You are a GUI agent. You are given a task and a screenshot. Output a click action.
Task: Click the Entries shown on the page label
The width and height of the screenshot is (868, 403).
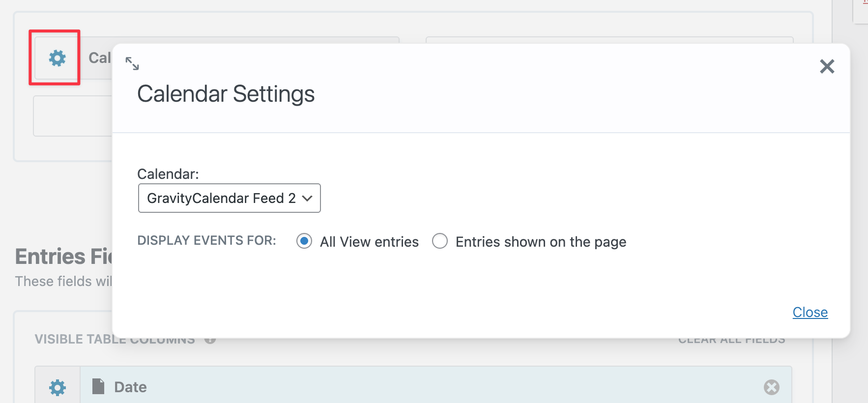(541, 242)
